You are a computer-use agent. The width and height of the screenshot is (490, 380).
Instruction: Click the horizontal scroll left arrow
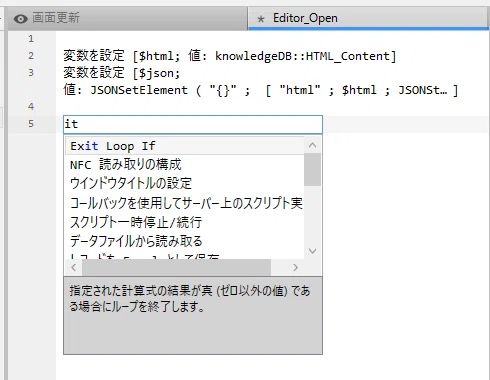click(74, 267)
